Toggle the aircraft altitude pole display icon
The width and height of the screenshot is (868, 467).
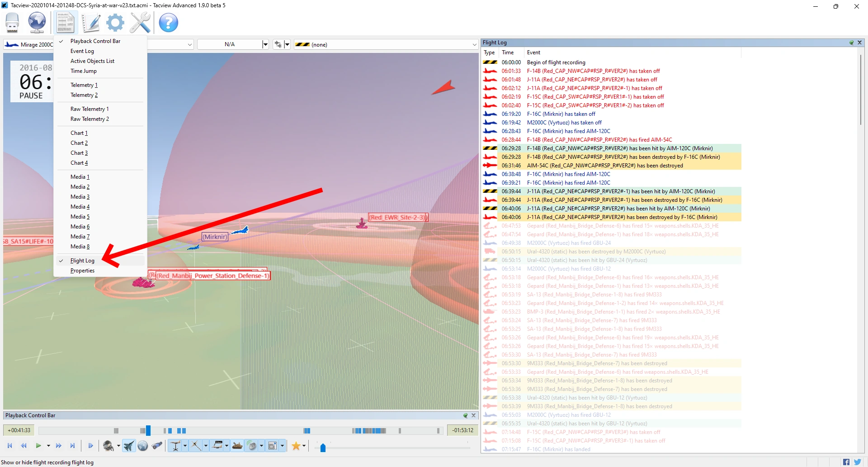click(175, 446)
